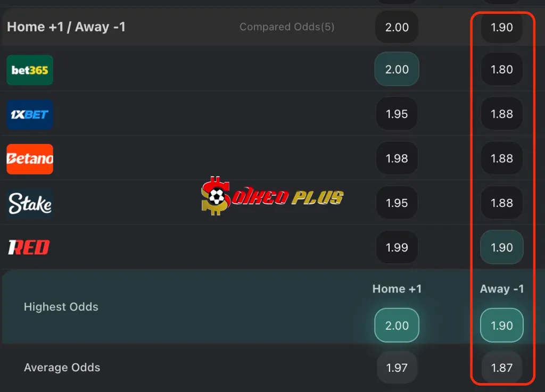The width and height of the screenshot is (545, 392).
Task: Click Highest Odds Away -1 value 1.90
Action: pos(502,326)
